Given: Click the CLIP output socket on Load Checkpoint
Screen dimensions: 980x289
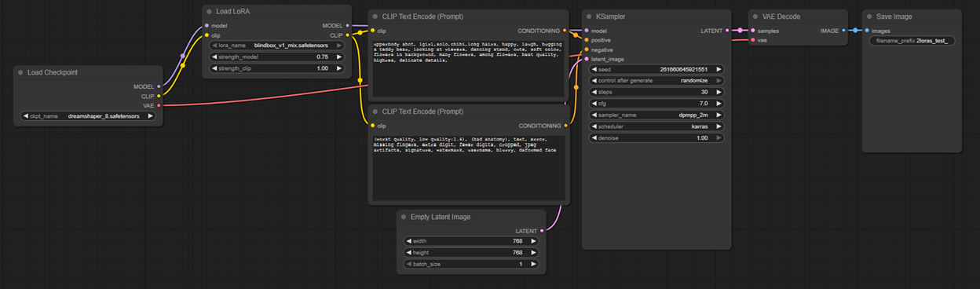Looking at the screenshot, I should point(159,96).
